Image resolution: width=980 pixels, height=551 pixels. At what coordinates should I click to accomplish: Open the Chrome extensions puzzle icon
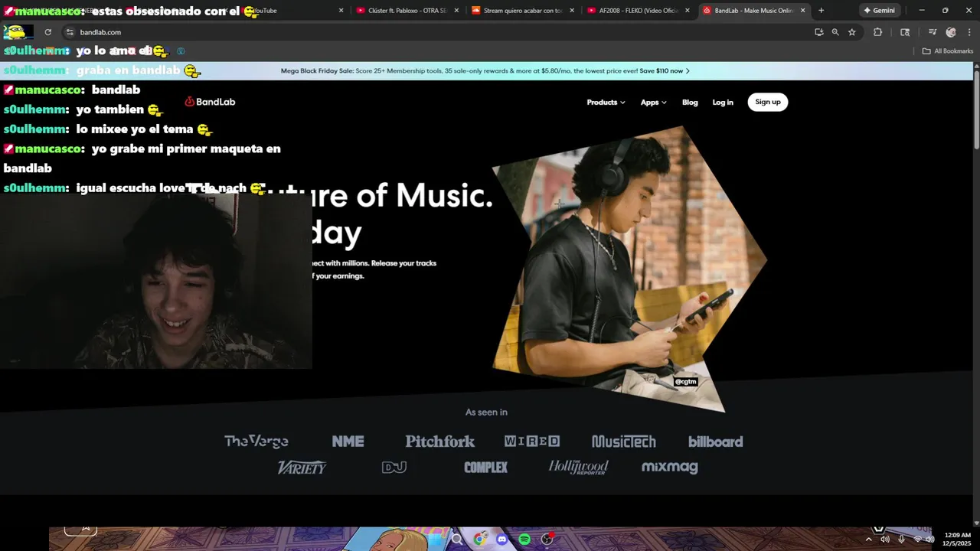point(877,32)
